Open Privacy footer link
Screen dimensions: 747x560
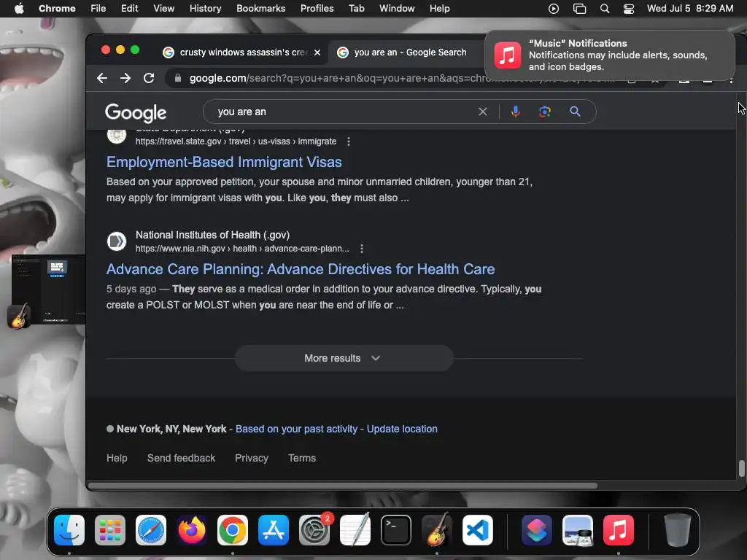point(252,458)
